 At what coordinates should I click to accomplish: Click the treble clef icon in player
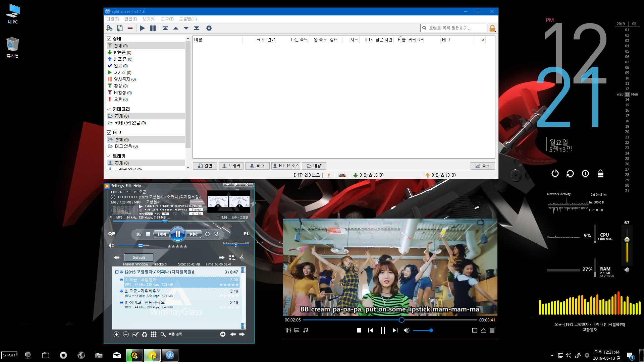click(242, 257)
